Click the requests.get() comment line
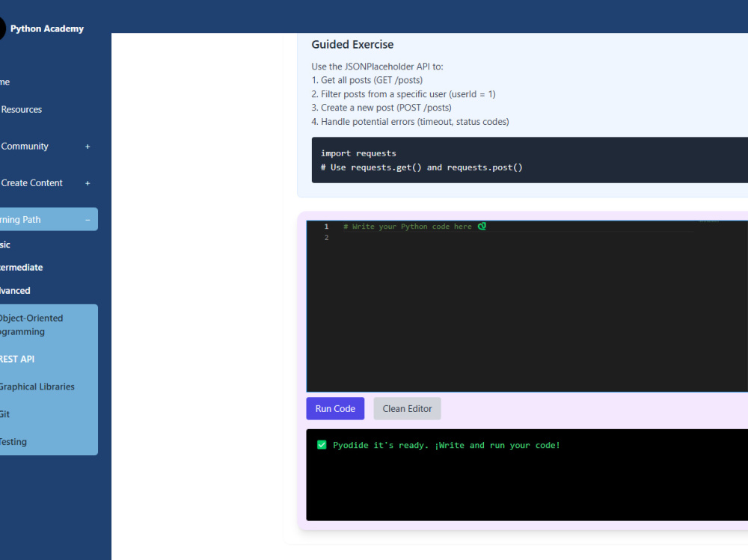748x560 pixels. pos(422,167)
